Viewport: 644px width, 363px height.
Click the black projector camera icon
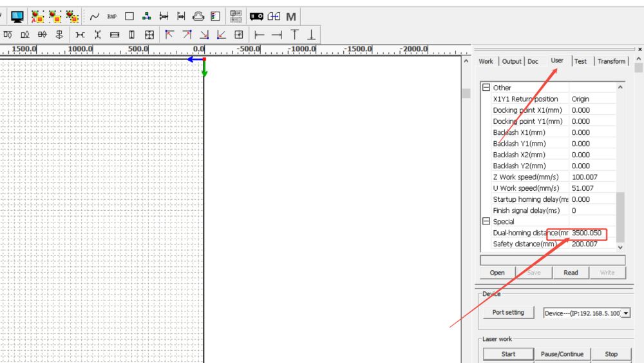point(257,17)
